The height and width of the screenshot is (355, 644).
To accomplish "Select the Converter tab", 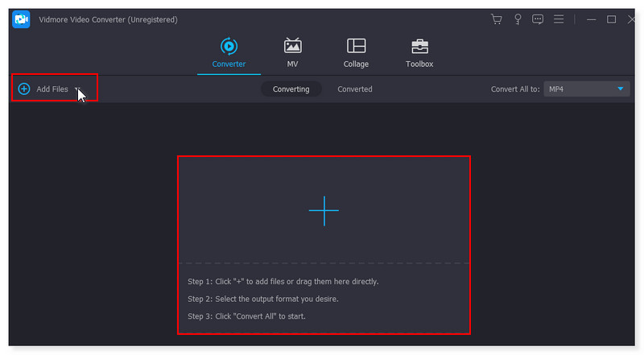I will 229,53.
